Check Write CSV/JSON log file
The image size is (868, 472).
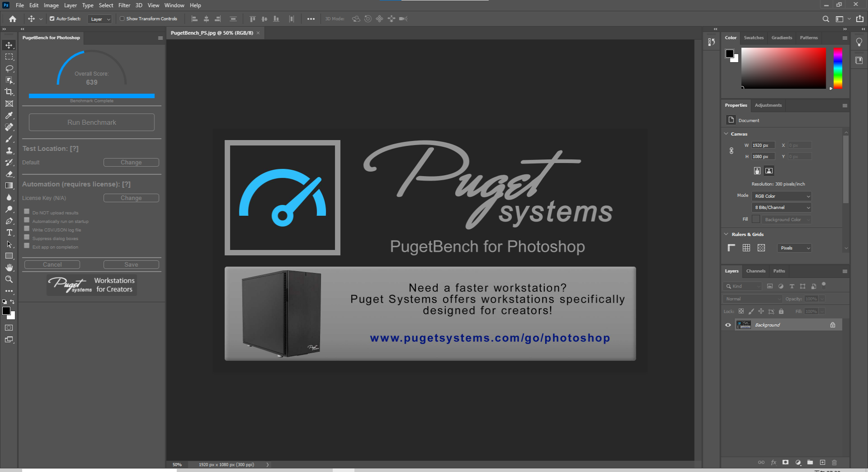click(x=27, y=228)
